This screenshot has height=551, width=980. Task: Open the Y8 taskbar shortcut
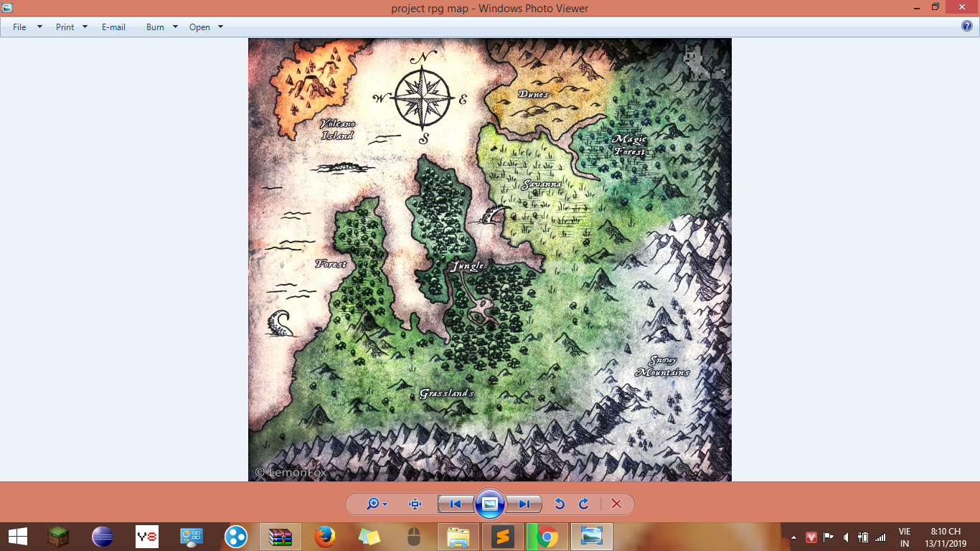pos(147,537)
